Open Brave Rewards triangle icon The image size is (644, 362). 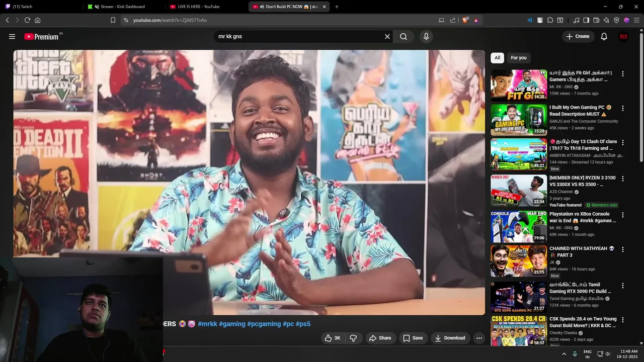coord(476,20)
